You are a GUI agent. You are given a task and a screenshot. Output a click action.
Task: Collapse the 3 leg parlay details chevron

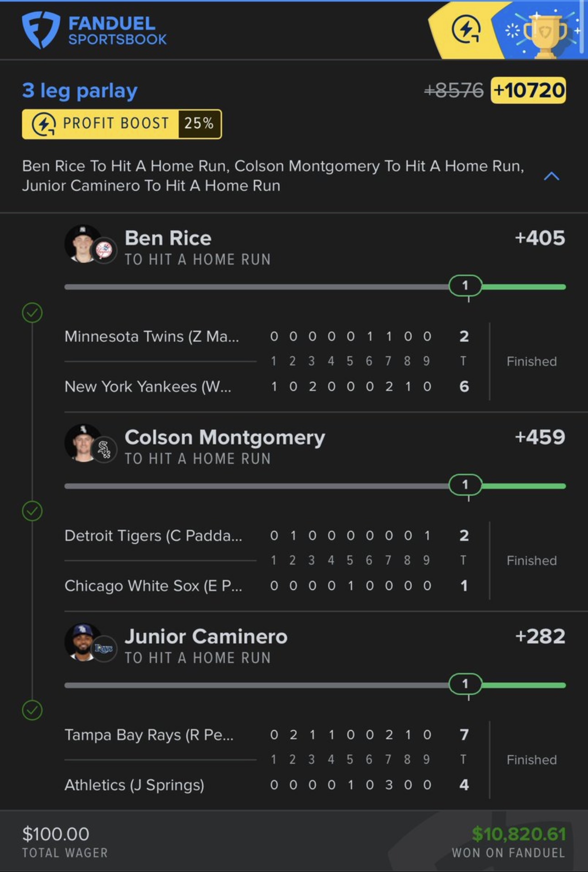pyautogui.click(x=552, y=176)
